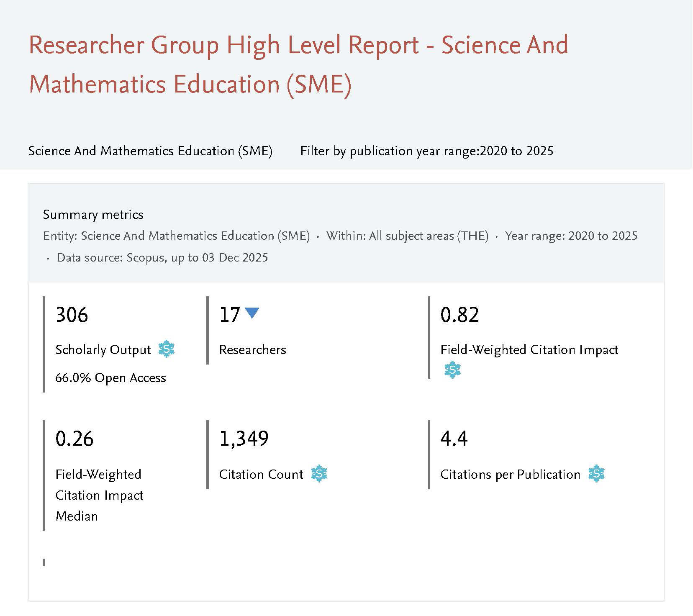This screenshot has height=616, width=693.
Task: Click the report title heading
Action: 298,64
